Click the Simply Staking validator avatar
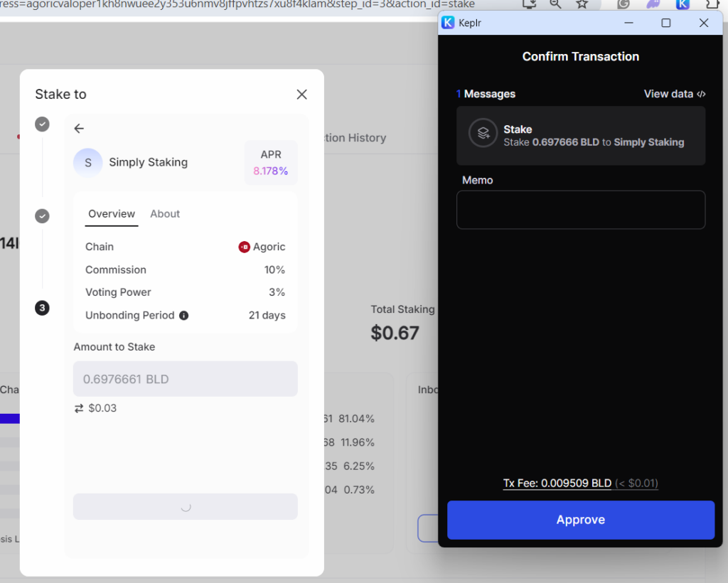The height and width of the screenshot is (583, 728). (x=88, y=163)
